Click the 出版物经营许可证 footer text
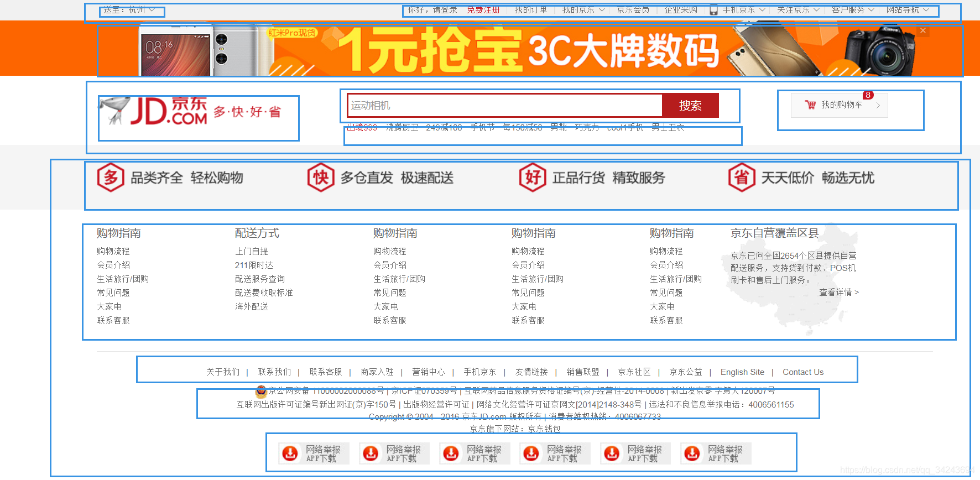This screenshot has height=480, width=980. coord(436,405)
